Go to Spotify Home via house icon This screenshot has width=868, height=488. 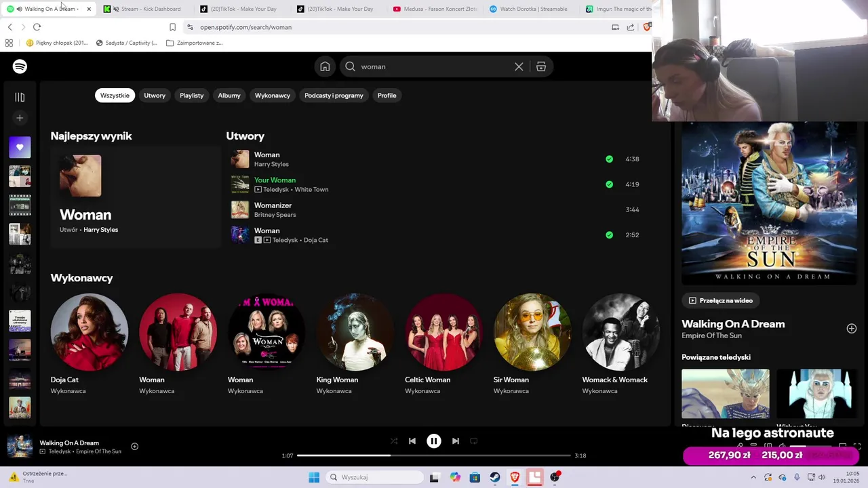tap(325, 66)
